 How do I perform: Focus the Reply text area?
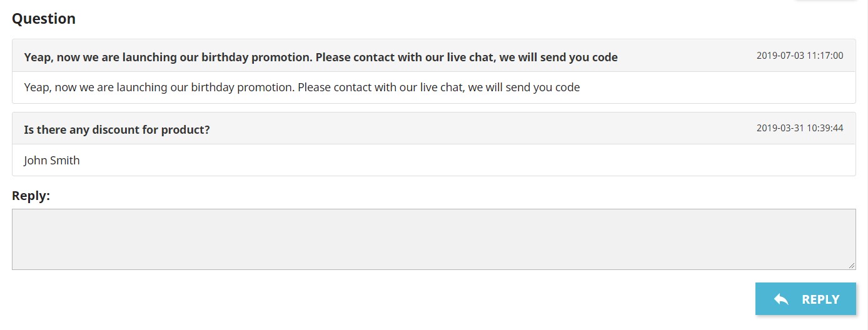(x=433, y=239)
